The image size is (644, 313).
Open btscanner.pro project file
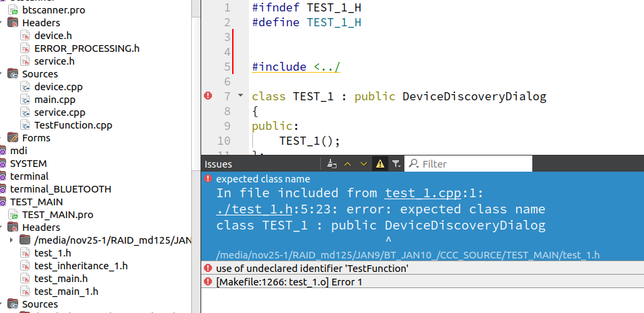tap(54, 10)
